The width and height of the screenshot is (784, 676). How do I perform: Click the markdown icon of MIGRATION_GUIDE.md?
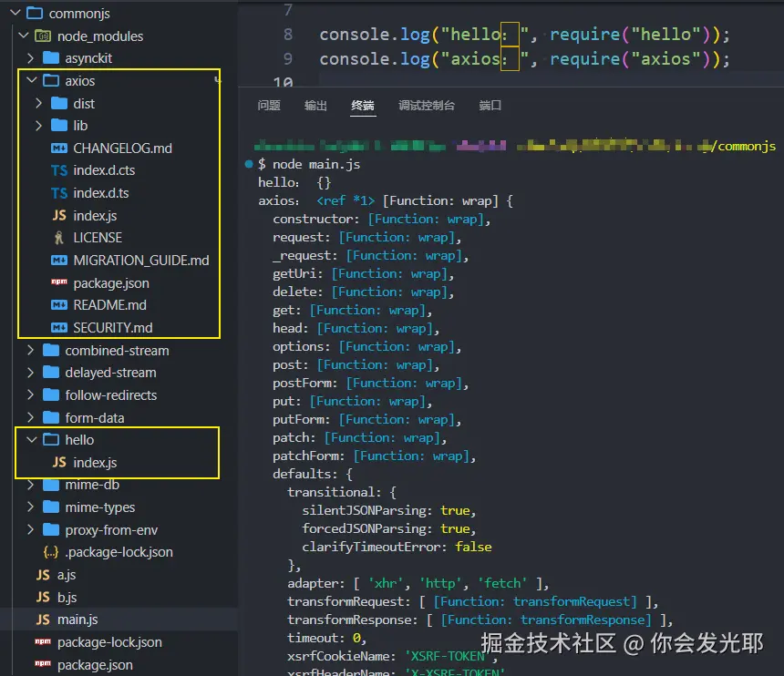59,261
